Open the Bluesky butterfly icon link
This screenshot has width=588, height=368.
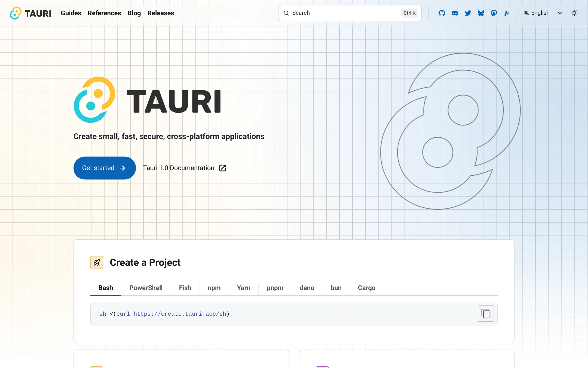(481, 13)
